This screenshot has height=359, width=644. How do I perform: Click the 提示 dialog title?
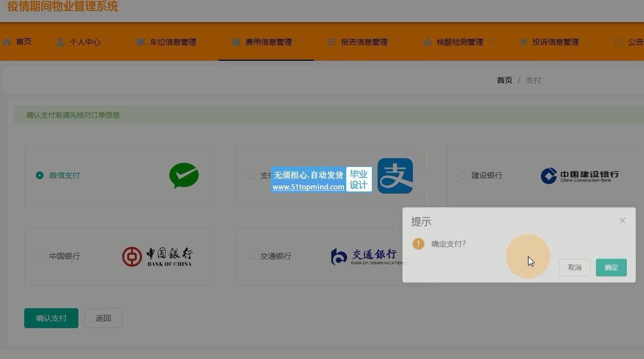(x=421, y=222)
